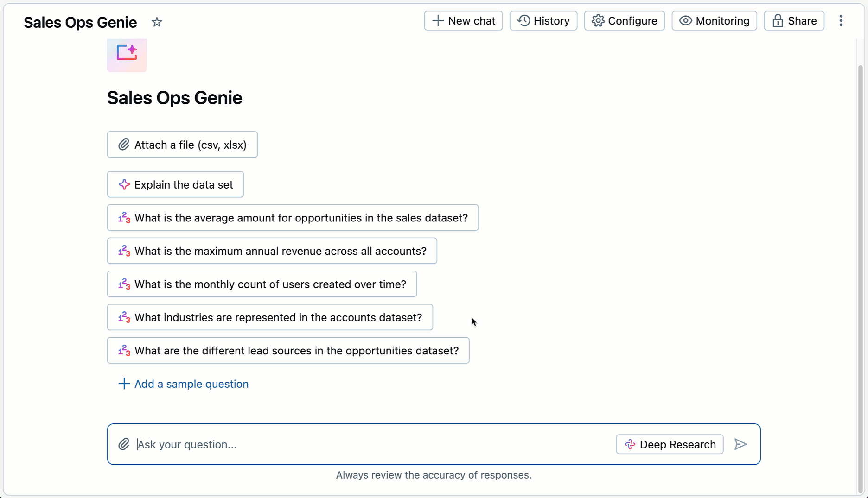Click the paperclip icon in the question box
This screenshot has height=498, width=868.
124,444
